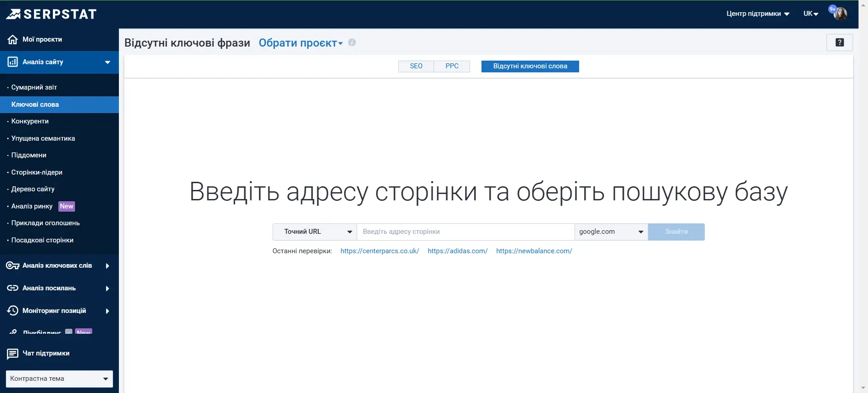Open Упущена семантика in sidebar

coord(43,138)
